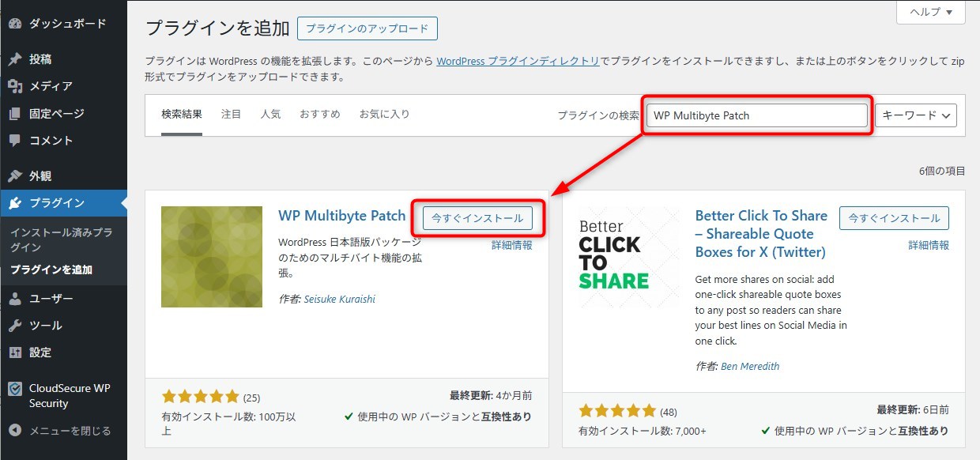Image resolution: width=980 pixels, height=460 pixels.
Task: Click the wrench icon beside ツール
Action: pos(14,326)
